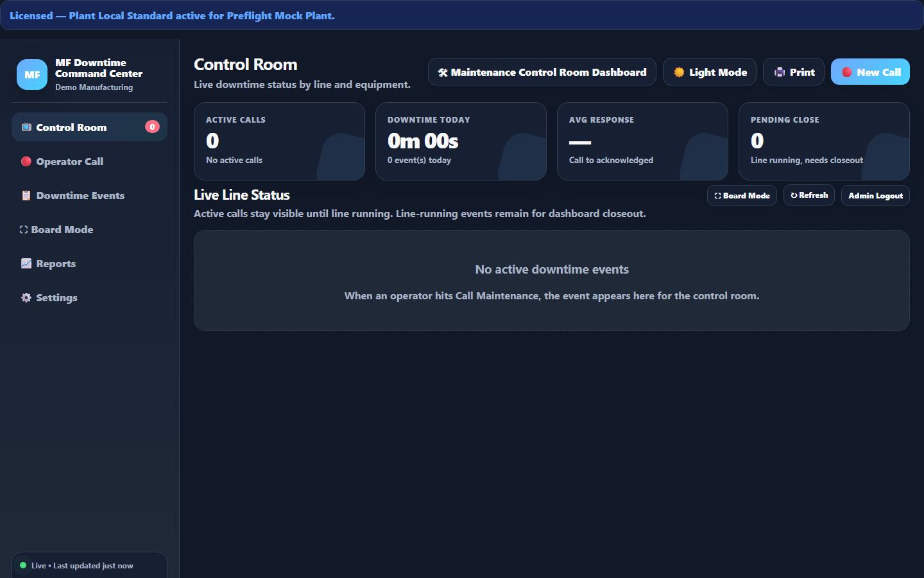Click the tools icon on Maintenance Dashboard button
This screenshot has width=924, height=578.
point(443,73)
